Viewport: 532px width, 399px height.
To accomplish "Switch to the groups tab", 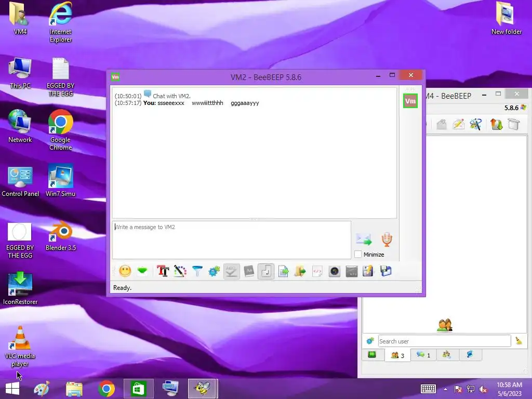I will [446, 354].
